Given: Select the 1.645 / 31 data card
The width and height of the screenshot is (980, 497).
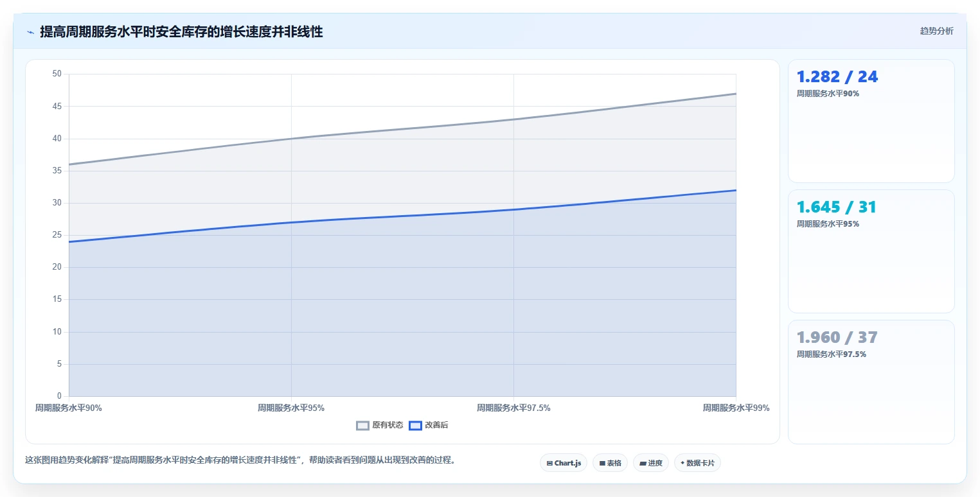Looking at the screenshot, I should click(x=871, y=251).
